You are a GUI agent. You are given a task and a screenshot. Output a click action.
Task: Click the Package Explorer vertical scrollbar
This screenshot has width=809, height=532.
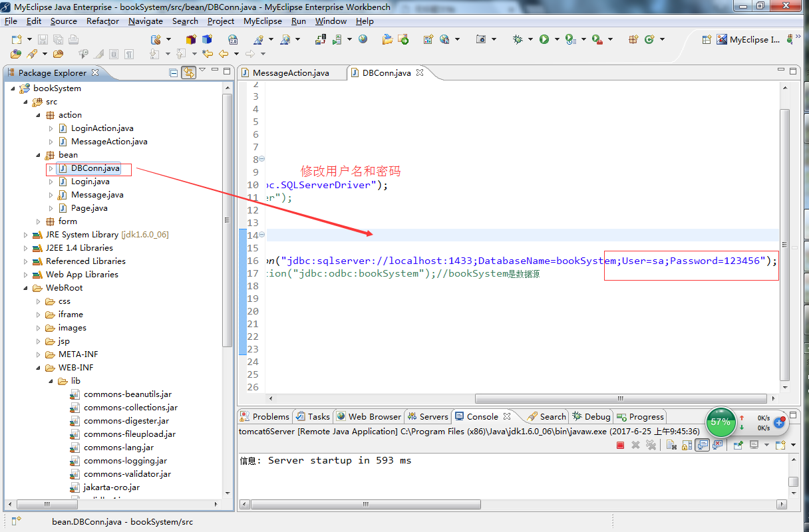228,219
